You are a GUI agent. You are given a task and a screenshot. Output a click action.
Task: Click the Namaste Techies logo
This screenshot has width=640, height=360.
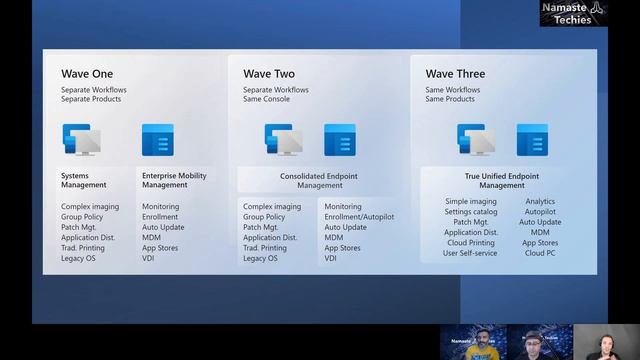pyautogui.click(x=573, y=13)
